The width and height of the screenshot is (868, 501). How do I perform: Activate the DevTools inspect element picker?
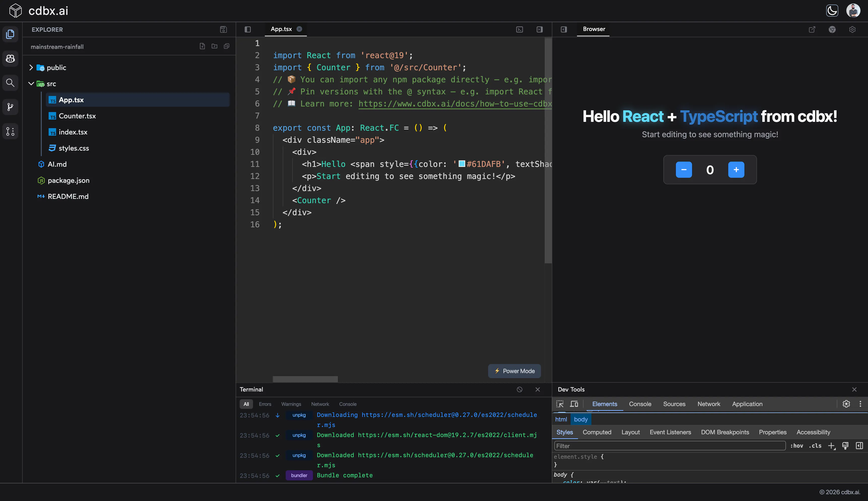coord(560,404)
